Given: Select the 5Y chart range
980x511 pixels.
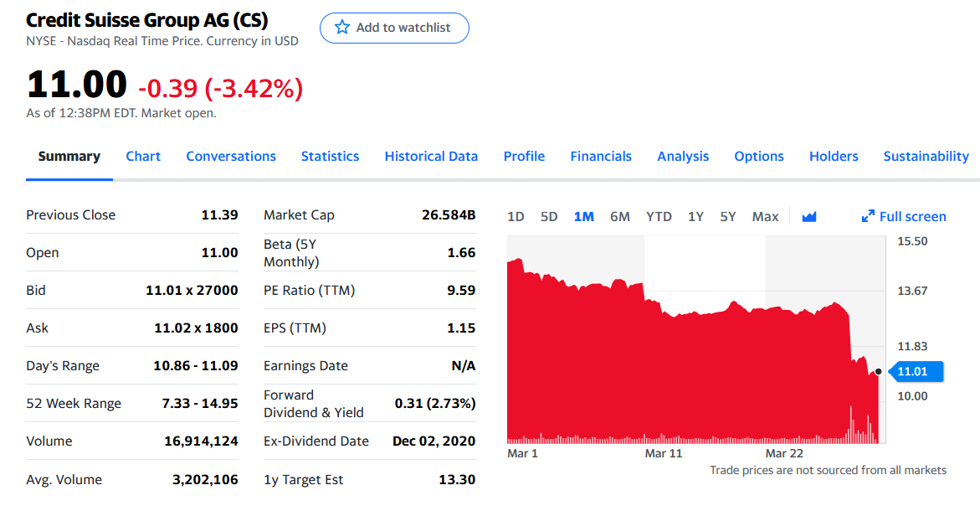Looking at the screenshot, I should pos(727,216).
